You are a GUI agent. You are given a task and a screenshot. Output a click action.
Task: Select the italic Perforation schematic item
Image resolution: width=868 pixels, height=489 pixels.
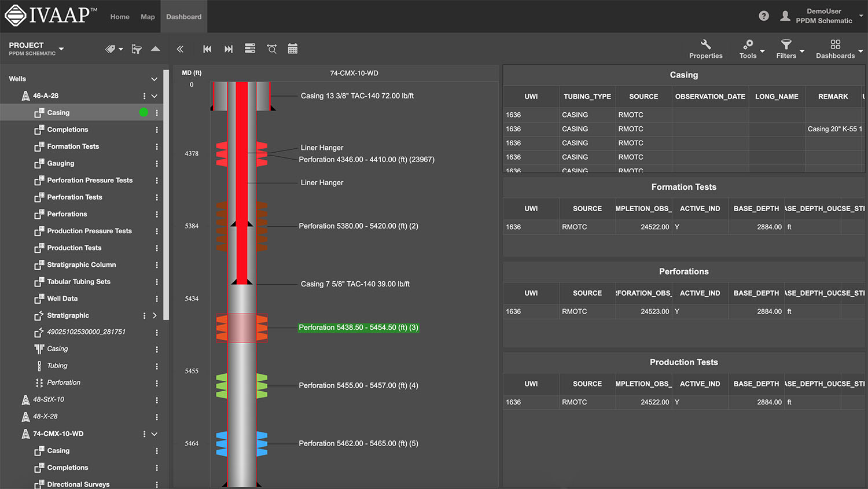64,383
